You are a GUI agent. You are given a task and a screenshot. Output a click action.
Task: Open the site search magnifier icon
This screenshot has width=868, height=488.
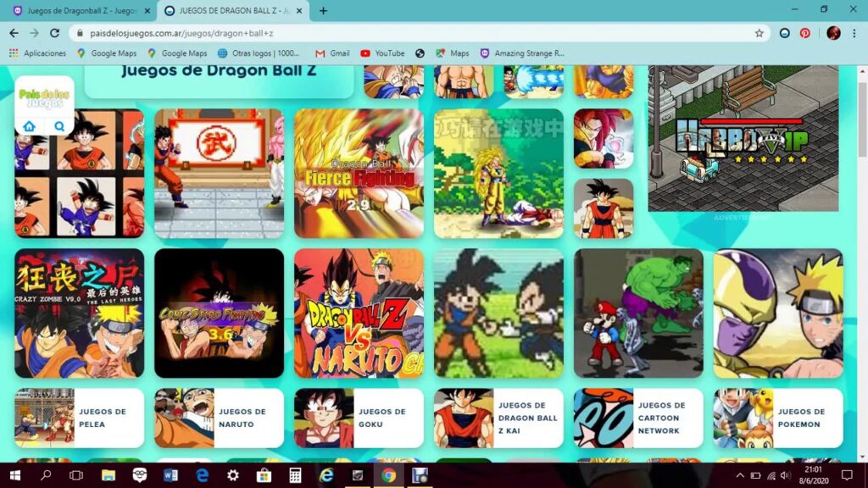(x=59, y=126)
